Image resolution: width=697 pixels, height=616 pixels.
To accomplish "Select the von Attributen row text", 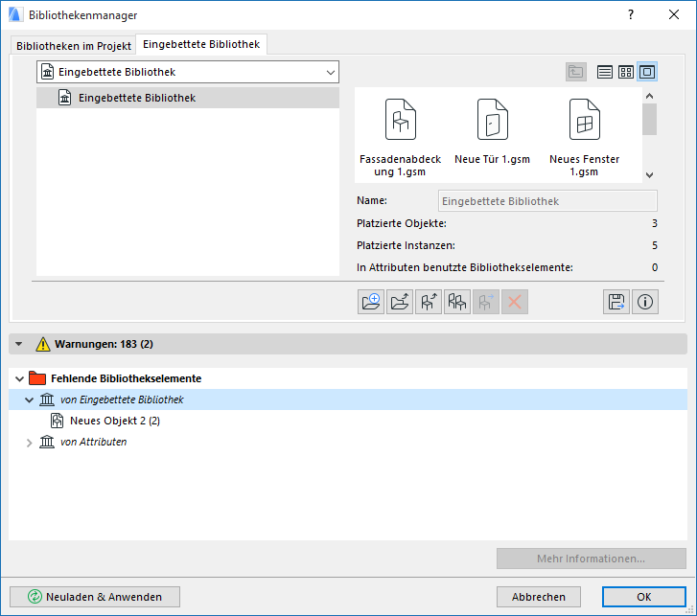I will pos(93,442).
